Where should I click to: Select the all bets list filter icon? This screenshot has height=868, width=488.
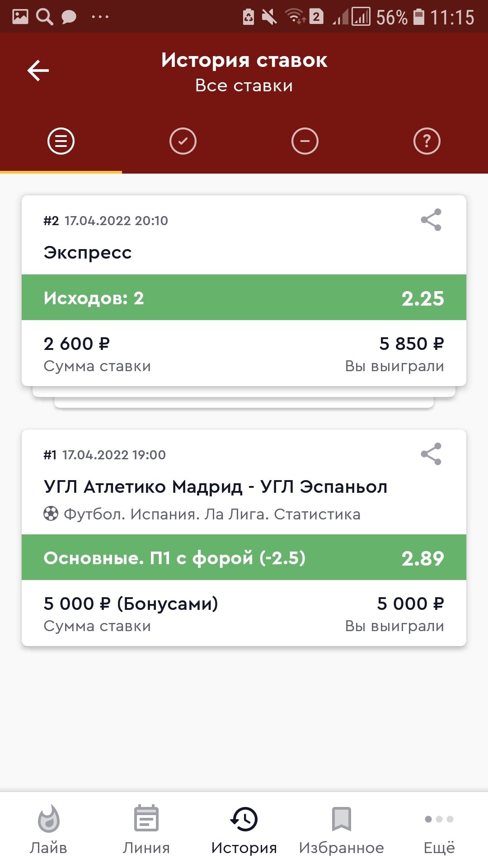61,141
